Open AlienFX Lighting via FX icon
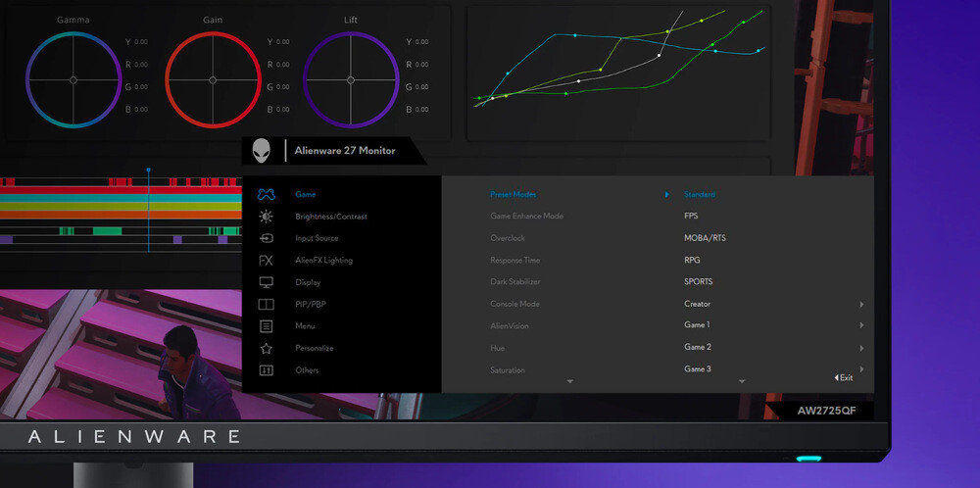The width and height of the screenshot is (980, 488). click(x=266, y=261)
